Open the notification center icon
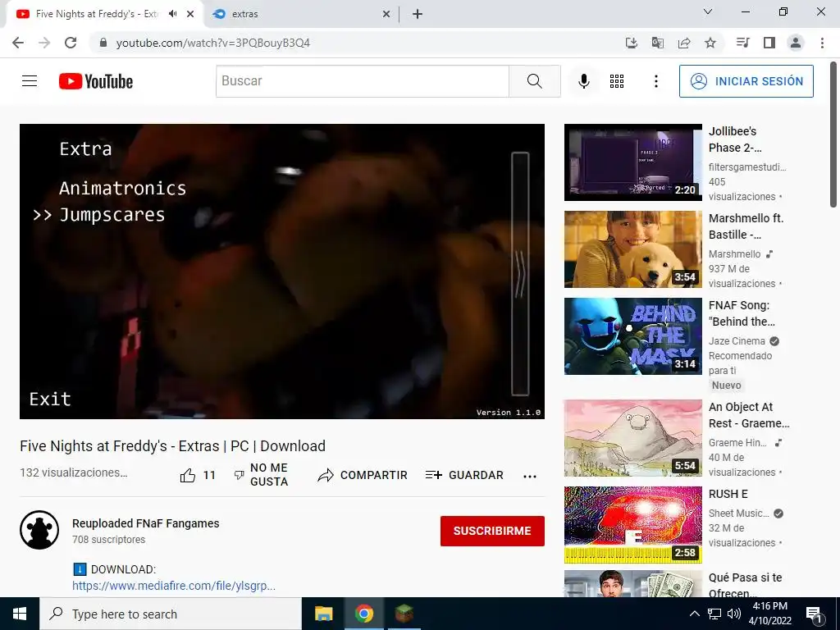This screenshot has width=840, height=630. (813, 614)
